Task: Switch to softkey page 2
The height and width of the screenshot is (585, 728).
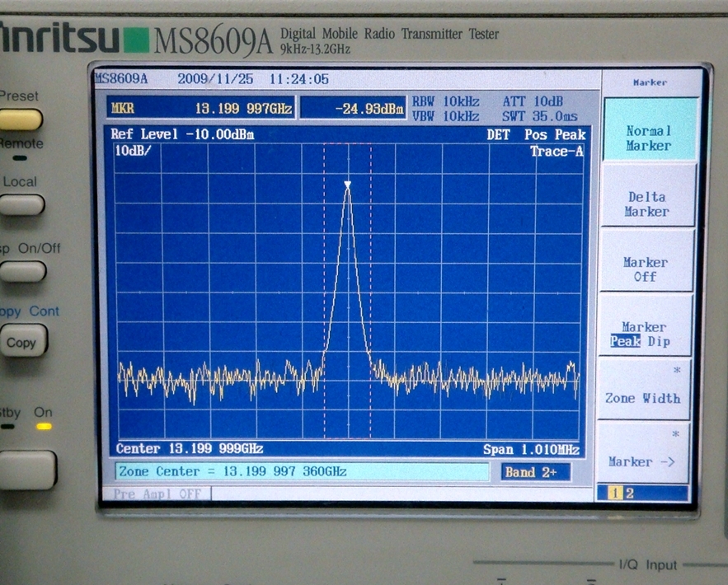Action: [x=630, y=494]
